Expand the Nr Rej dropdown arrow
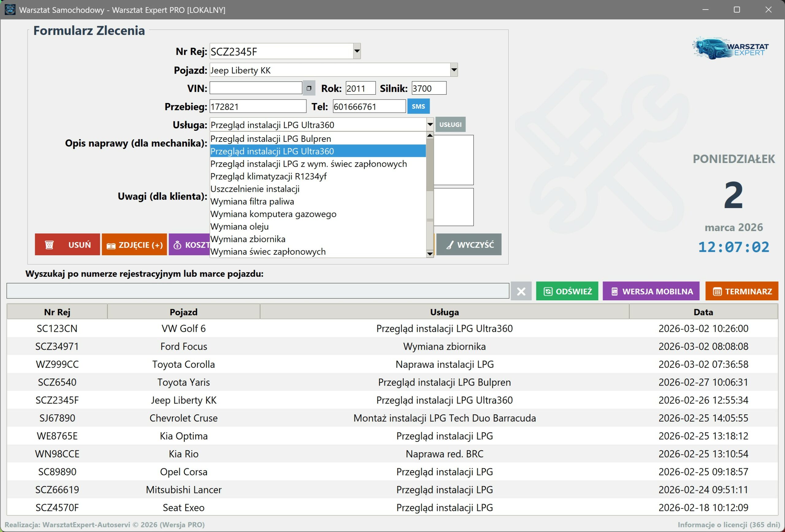785x532 pixels. click(x=357, y=51)
